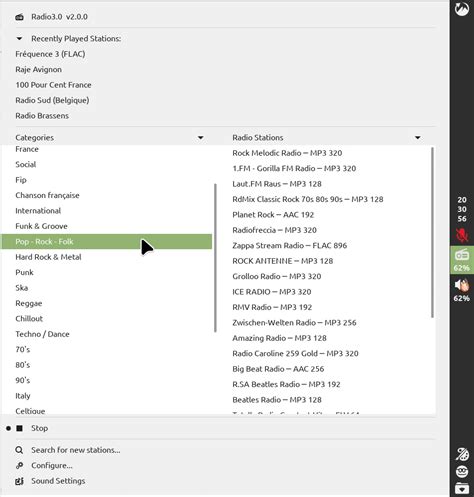This screenshot has height=497, width=474.
Task: Click the round face icon in panel
Action: click(x=462, y=472)
